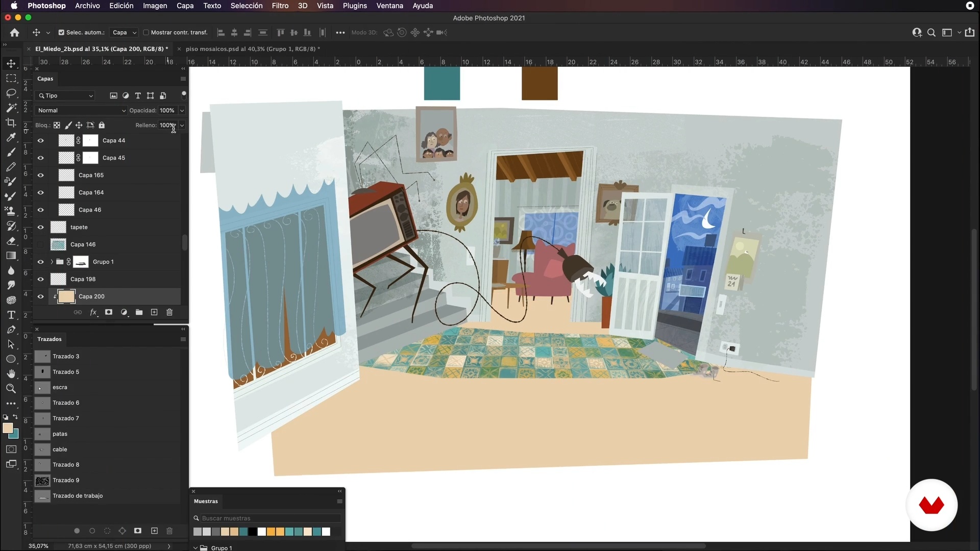Open Normal blend mode dropdown

[81, 111]
